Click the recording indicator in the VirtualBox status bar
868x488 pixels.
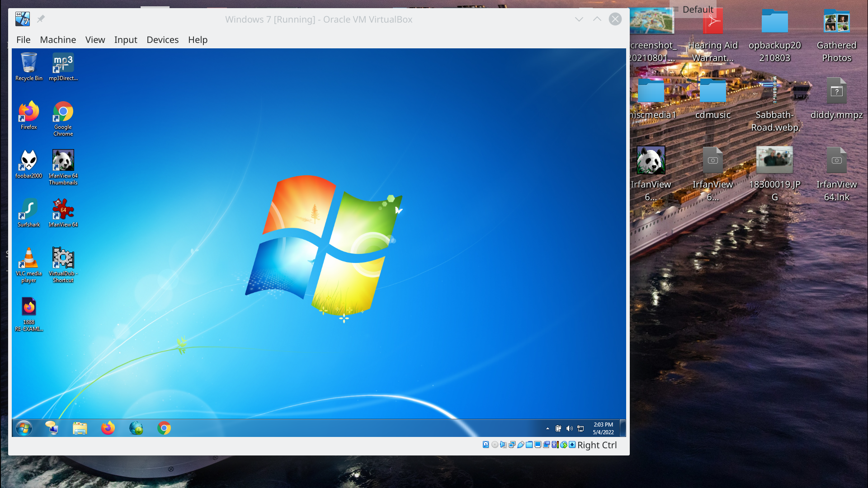546,445
